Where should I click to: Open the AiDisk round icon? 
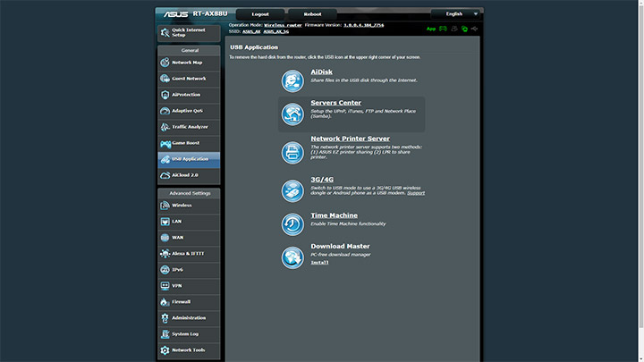(x=292, y=80)
